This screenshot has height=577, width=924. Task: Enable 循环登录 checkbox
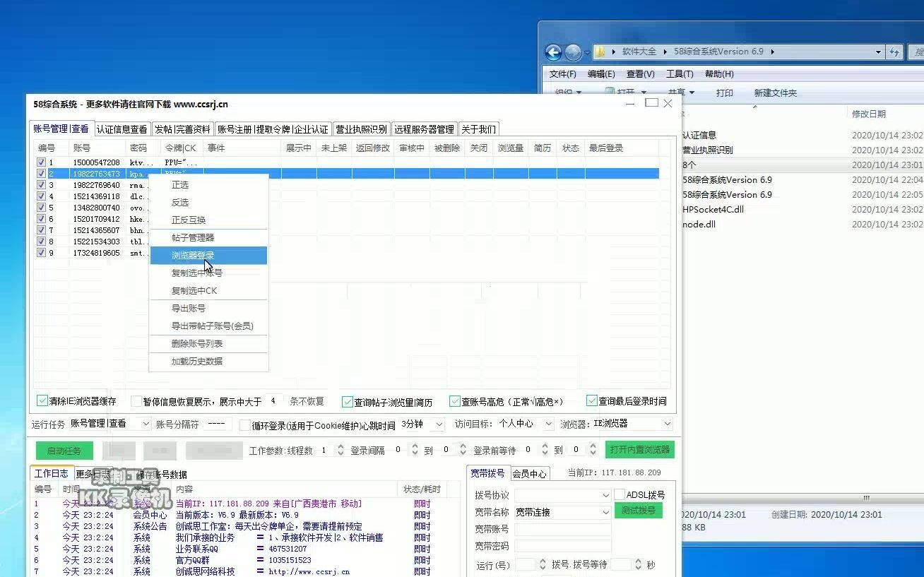click(245, 425)
